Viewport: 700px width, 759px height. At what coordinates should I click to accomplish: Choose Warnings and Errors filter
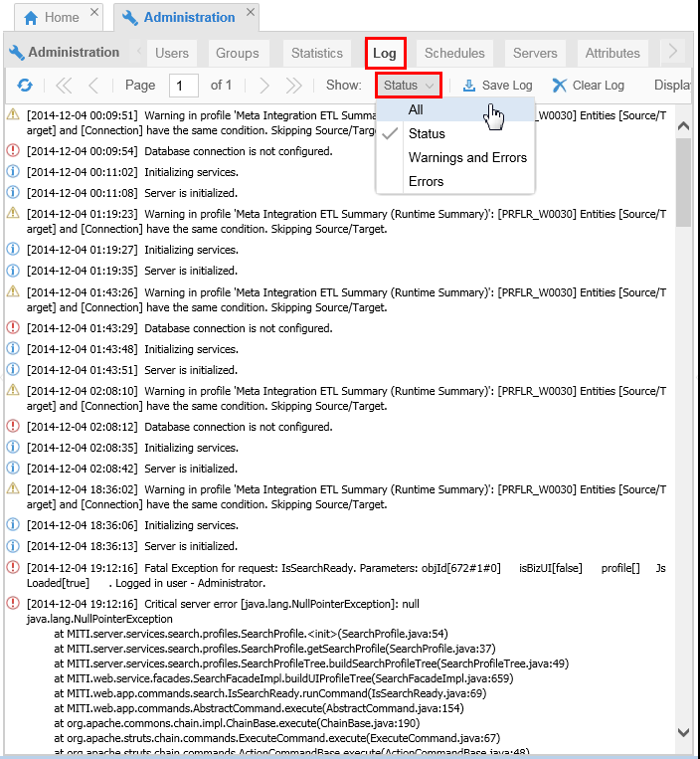pos(455,158)
